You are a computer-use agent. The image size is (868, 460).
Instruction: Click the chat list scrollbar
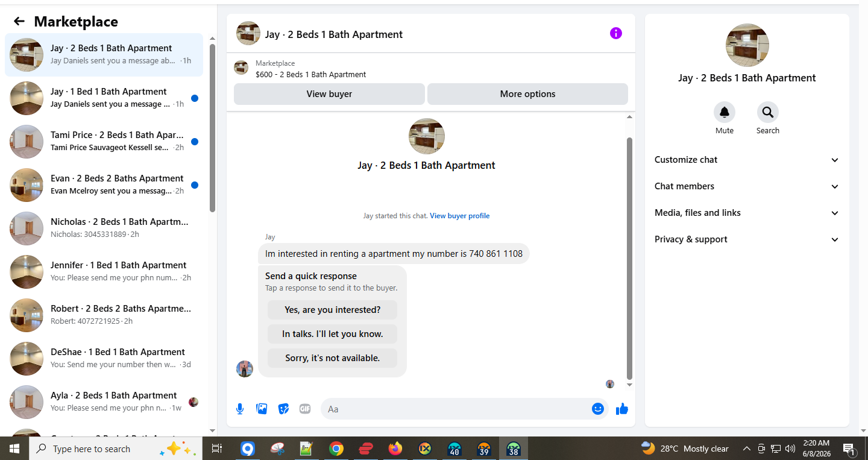pos(212,128)
